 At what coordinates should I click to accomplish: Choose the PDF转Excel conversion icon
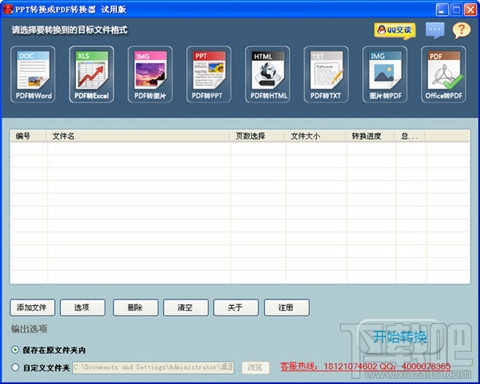pos(91,74)
